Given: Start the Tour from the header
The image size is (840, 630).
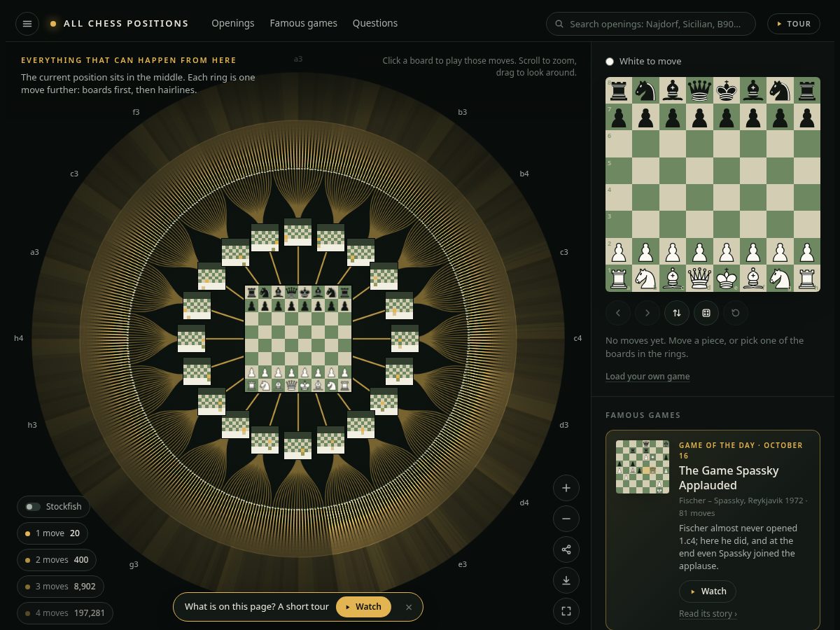Looking at the screenshot, I should pos(793,24).
